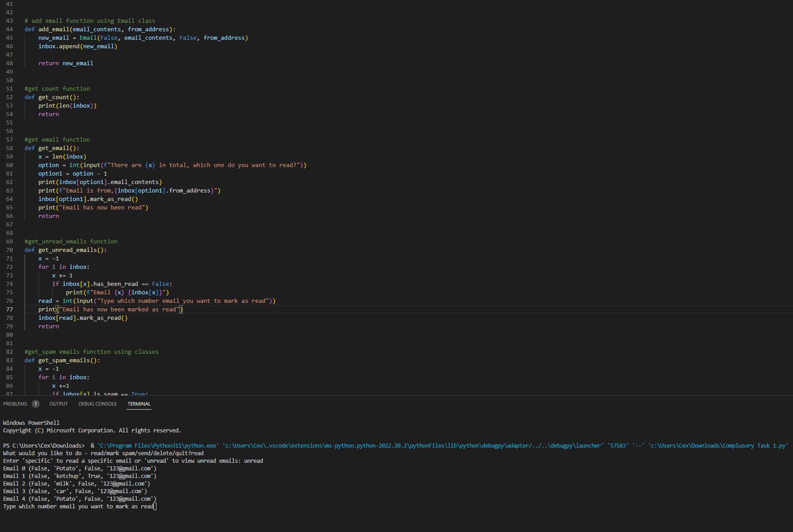Click the 'read = int(input(...' line 76
Image resolution: width=793 pixels, height=532 pixels.
click(x=157, y=301)
